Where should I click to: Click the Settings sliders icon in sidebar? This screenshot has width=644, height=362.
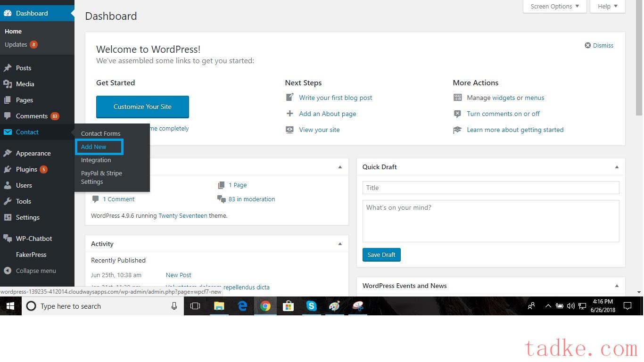click(8, 217)
